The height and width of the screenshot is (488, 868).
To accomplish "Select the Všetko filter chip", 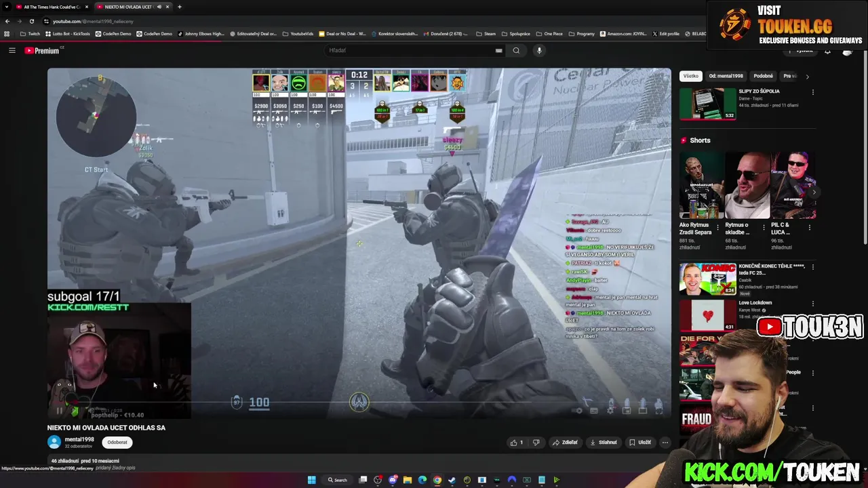I will 691,76.
